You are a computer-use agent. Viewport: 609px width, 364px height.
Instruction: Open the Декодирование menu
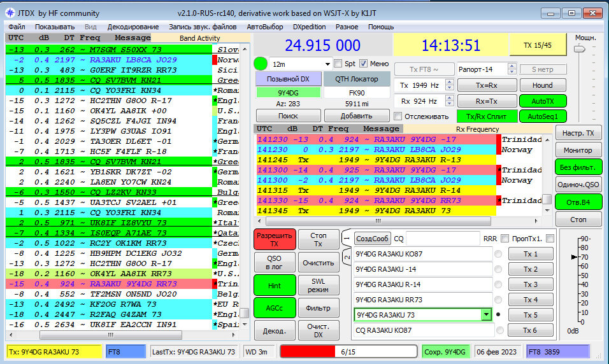point(133,27)
